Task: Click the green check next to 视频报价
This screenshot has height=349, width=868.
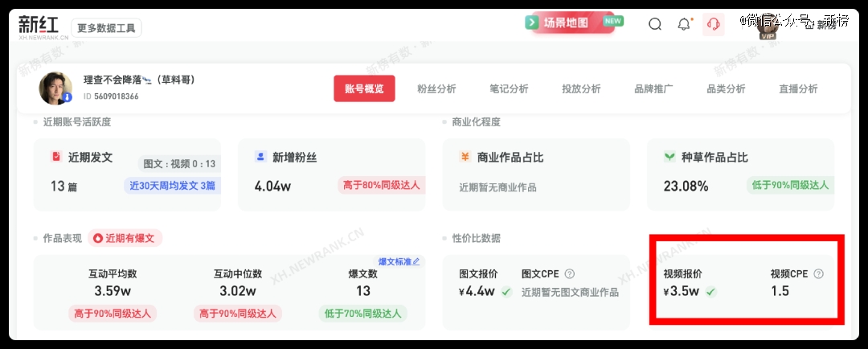Action: [711, 291]
